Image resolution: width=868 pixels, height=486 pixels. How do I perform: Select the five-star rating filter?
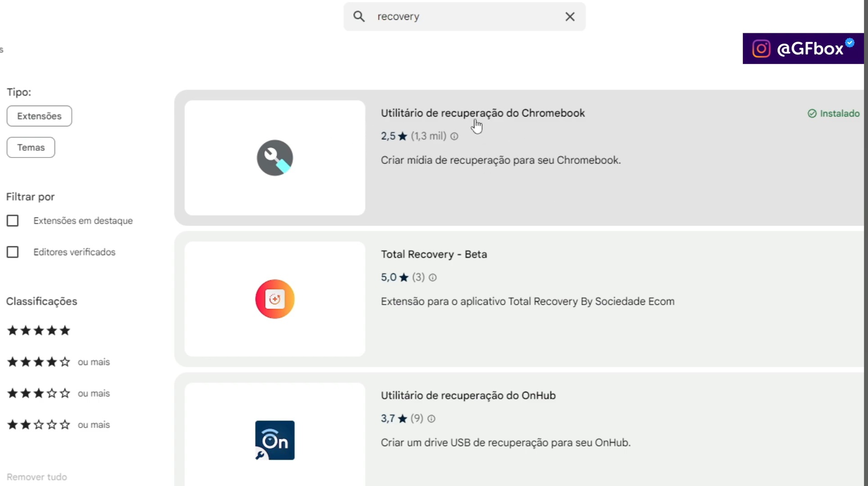click(x=38, y=330)
